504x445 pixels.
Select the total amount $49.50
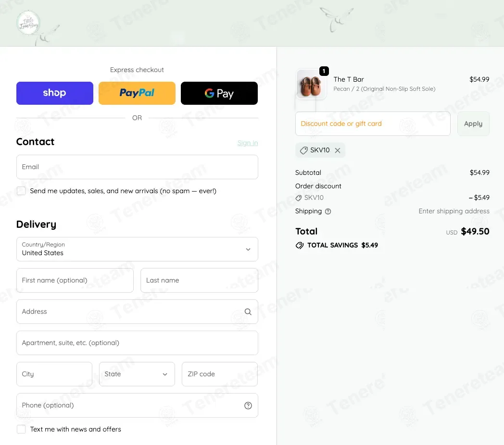click(475, 231)
